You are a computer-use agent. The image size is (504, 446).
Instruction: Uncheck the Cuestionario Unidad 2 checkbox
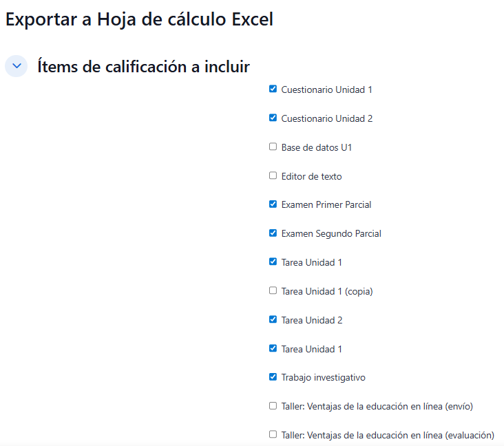[273, 118]
